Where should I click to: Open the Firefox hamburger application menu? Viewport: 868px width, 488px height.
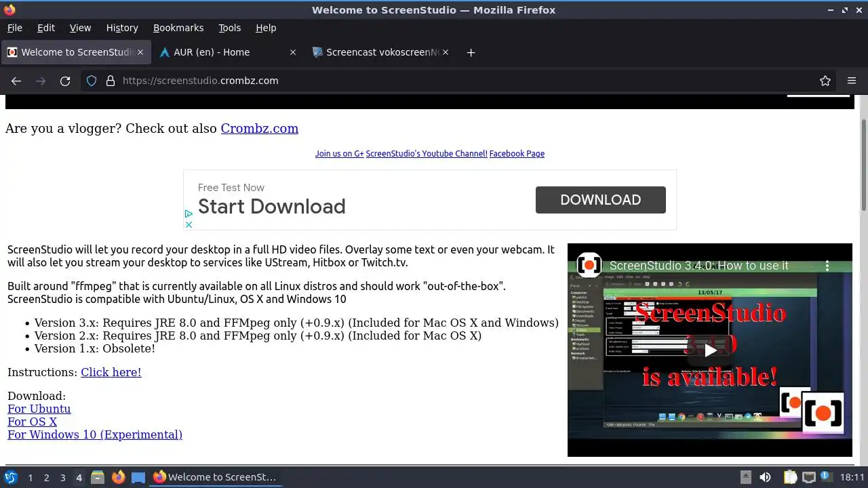point(852,81)
